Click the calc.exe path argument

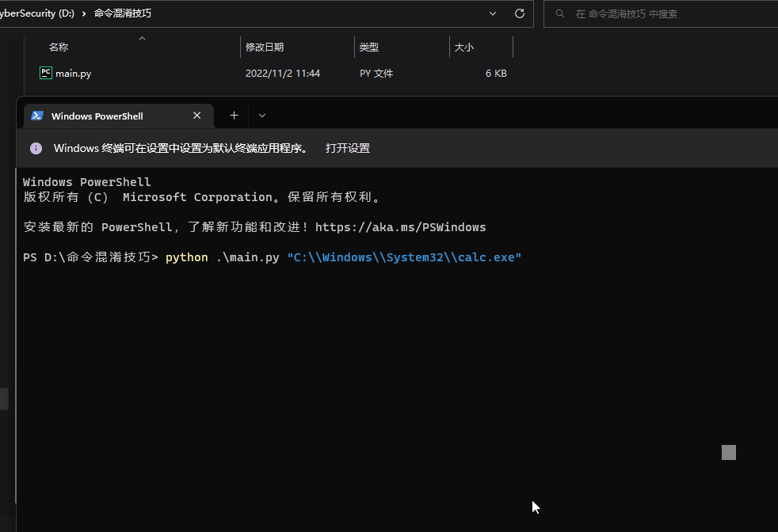[404, 257]
